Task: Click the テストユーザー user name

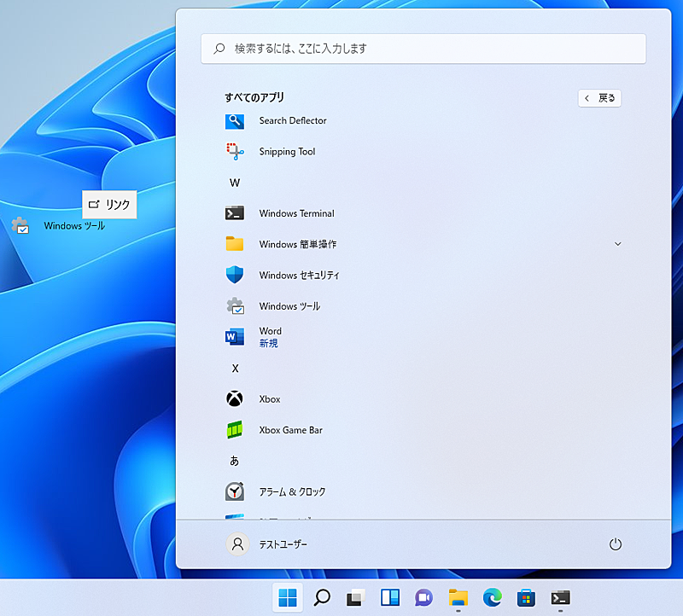Action: point(283,544)
